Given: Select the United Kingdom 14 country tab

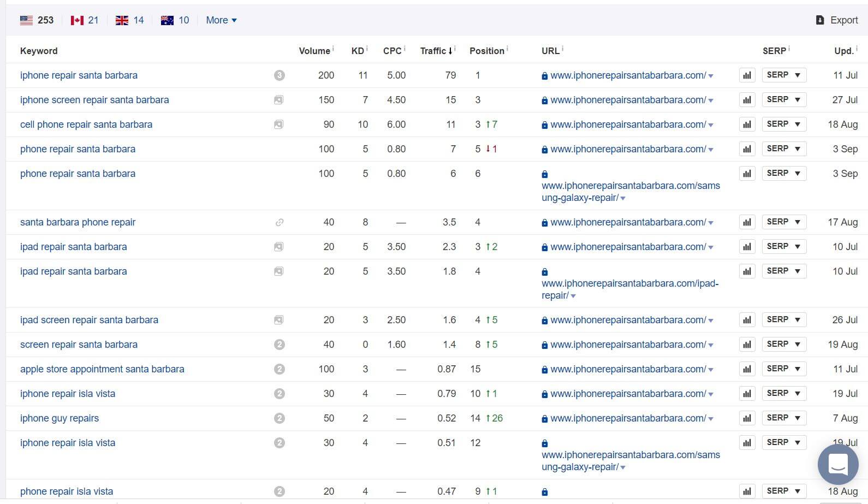Looking at the screenshot, I should 130,20.
